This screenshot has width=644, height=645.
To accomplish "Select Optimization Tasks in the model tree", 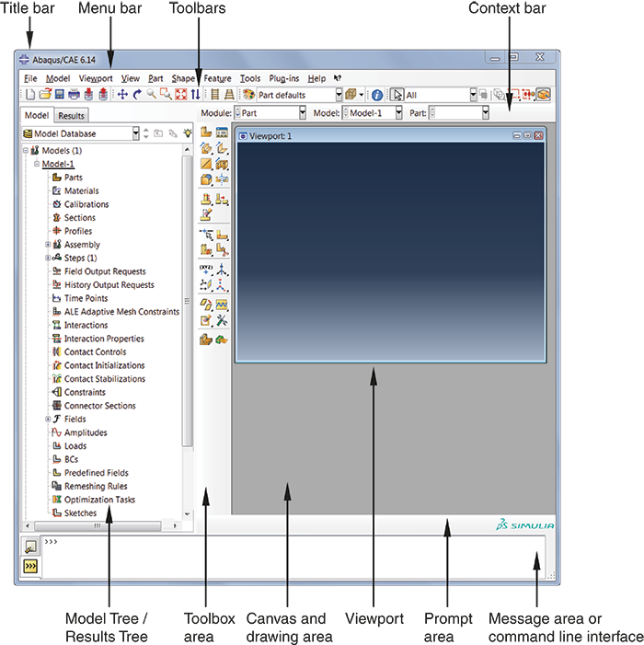I will [x=99, y=500].
